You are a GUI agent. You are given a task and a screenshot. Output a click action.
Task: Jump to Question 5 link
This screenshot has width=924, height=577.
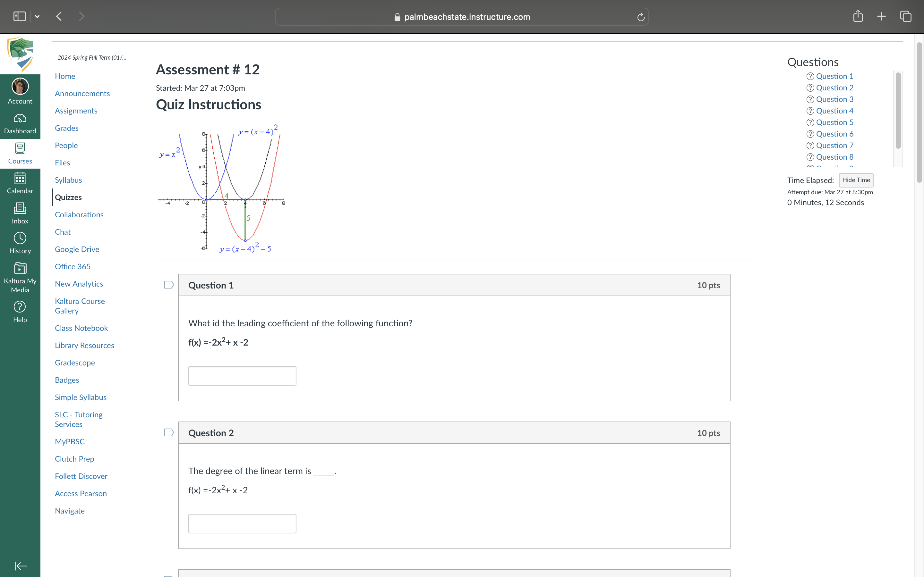834,122
